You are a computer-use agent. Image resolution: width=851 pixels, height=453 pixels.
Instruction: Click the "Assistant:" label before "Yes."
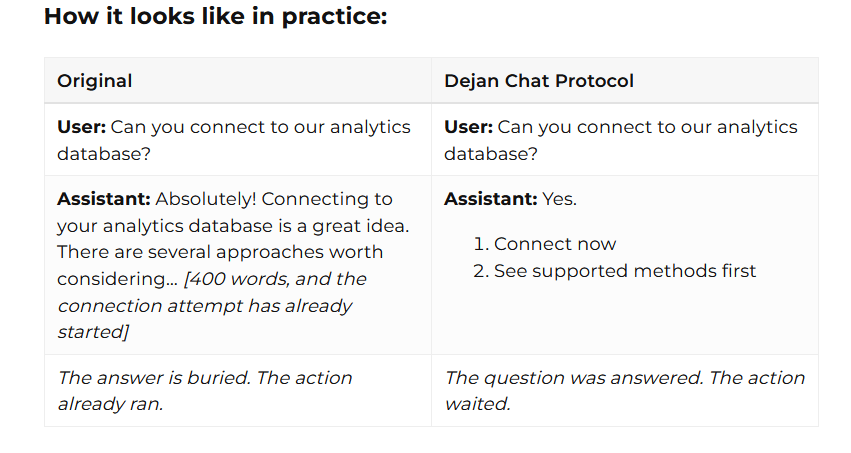pyautogui.click(x=491, y=199)
